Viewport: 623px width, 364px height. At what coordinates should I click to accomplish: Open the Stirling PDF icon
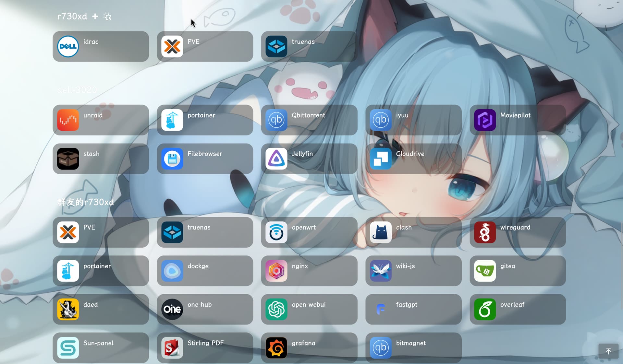point(172,348)
